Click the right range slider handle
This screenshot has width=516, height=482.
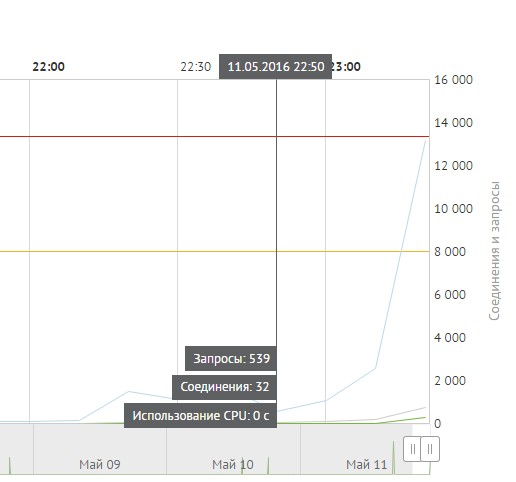click(x=430, y=449)
